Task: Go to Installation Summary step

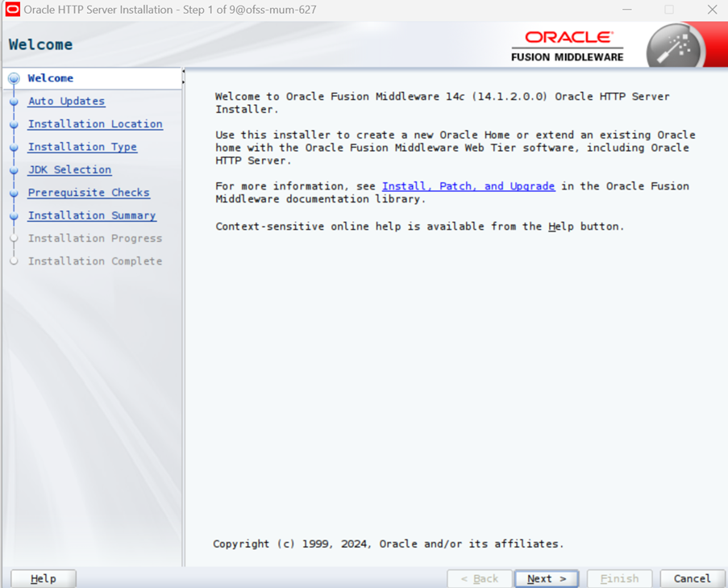Action: point(92,215)
